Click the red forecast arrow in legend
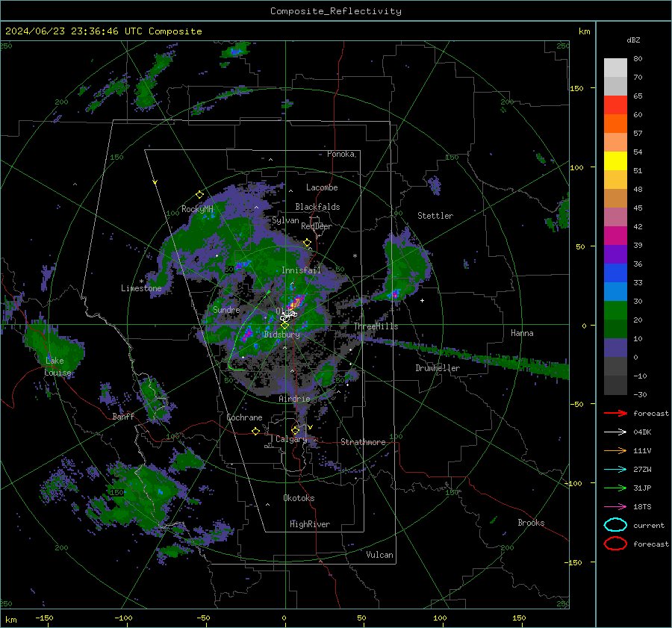The image size is (672, 628). (615, 413)
